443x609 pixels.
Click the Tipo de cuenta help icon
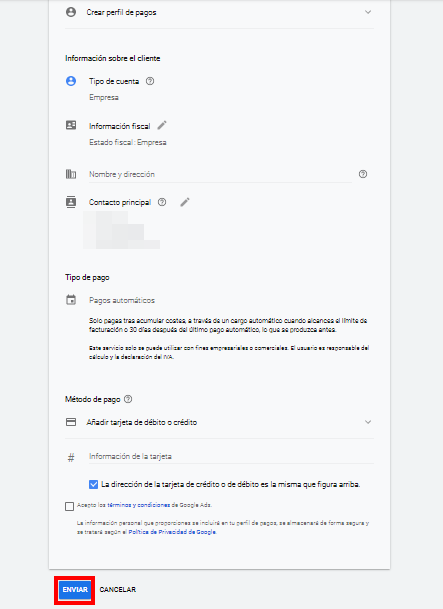click(150, 81)
